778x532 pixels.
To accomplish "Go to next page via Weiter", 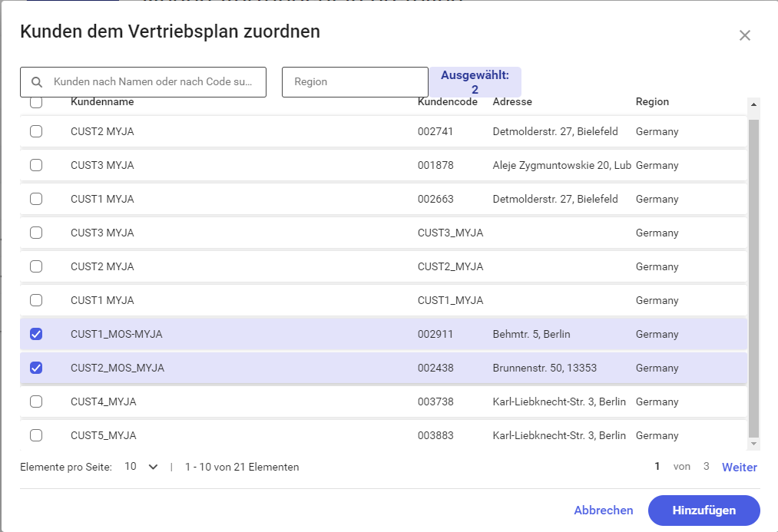I will coord(739,467).
